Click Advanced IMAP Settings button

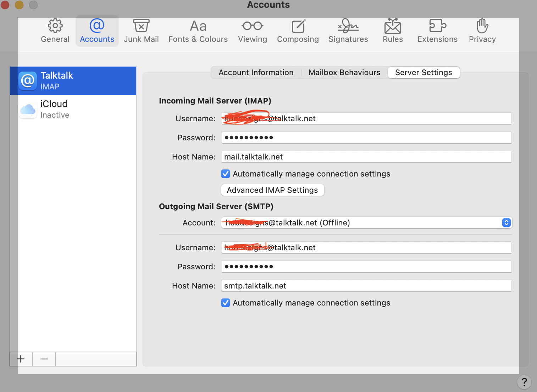(x=272, y=190)
